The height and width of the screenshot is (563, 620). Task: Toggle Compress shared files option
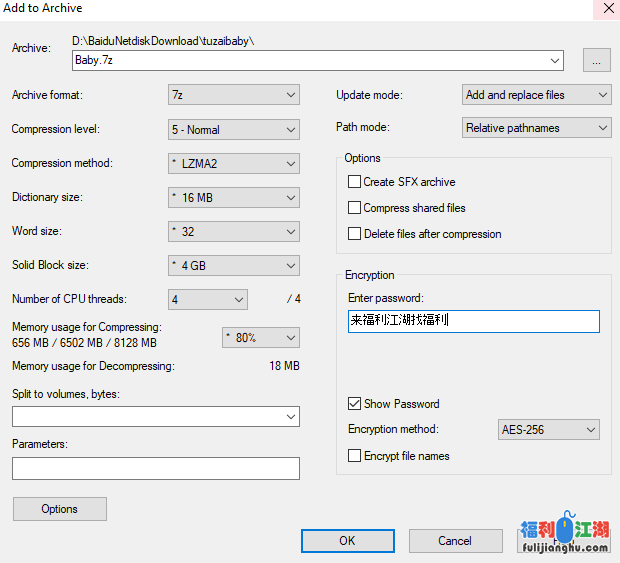pyautogui.click(x=354, y=208)
